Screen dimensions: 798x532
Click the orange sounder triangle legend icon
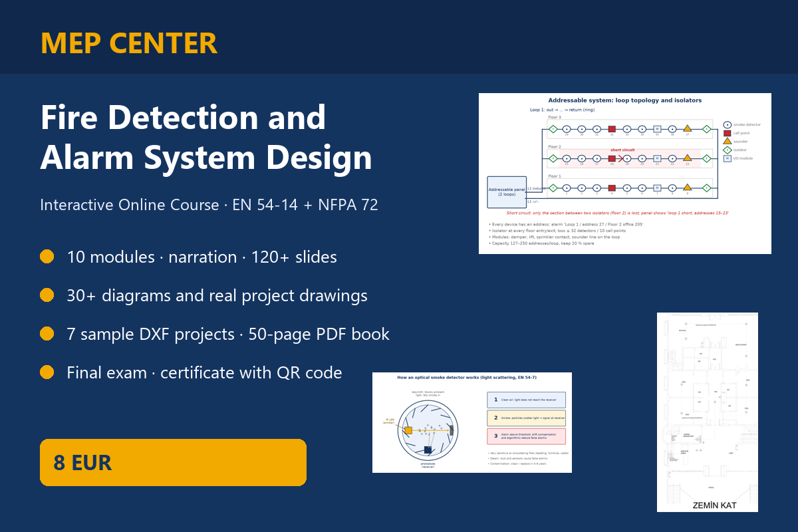pos(727,141)
